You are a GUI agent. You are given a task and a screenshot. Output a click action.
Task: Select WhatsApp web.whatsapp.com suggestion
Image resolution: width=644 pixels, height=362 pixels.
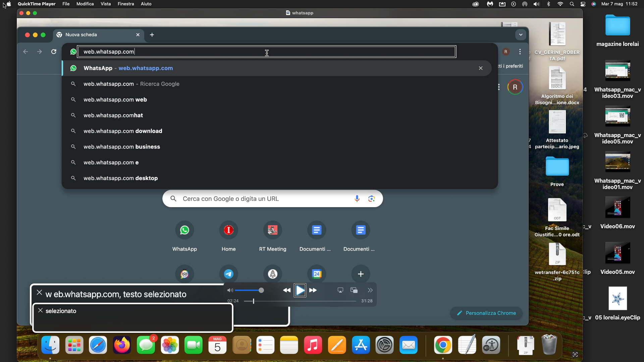pyautogui.click(x=277, y=68)
